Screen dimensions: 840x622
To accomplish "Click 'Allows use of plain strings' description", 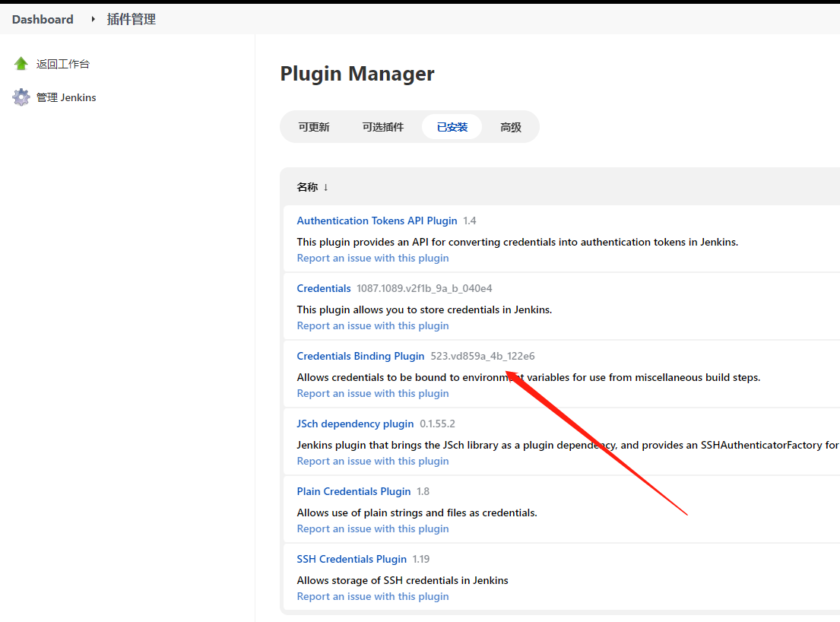I will pyautogui.click(x=417, y=513).
